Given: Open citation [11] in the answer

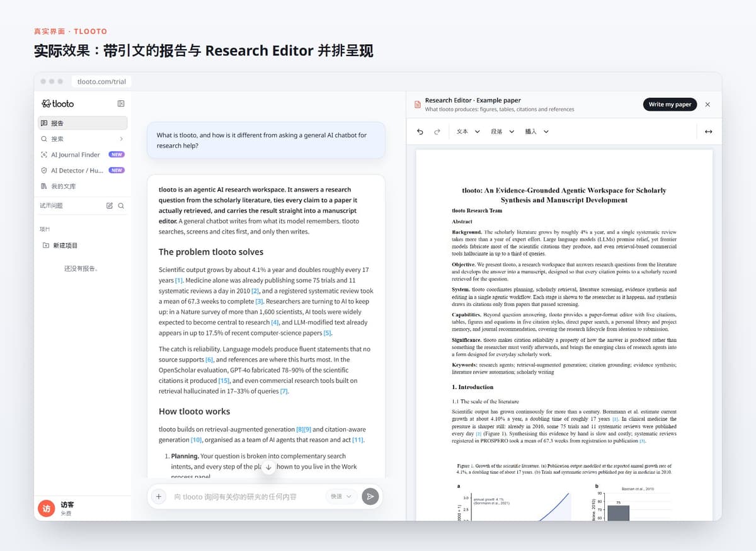Looking at the screenshot, I should tap(358, 440).
